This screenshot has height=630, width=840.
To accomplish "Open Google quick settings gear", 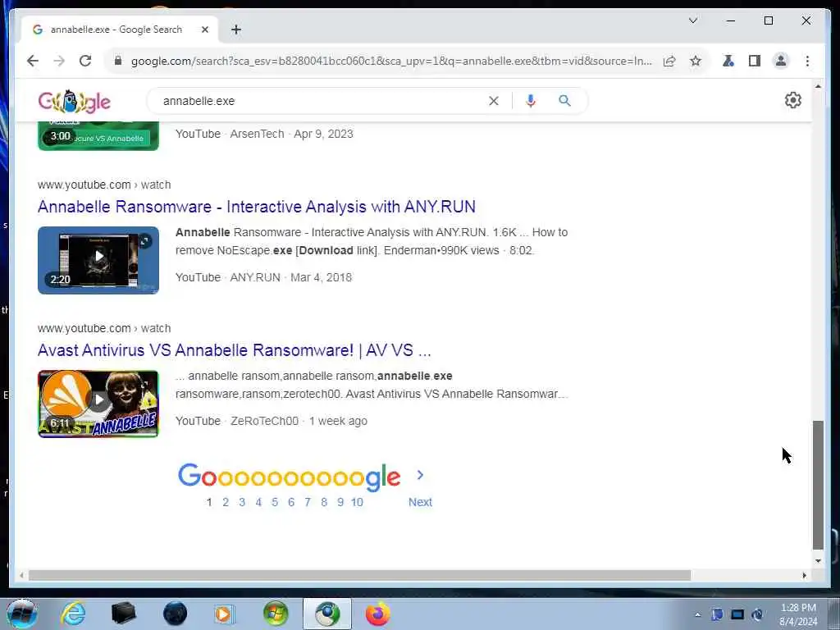I will [793, 100].
